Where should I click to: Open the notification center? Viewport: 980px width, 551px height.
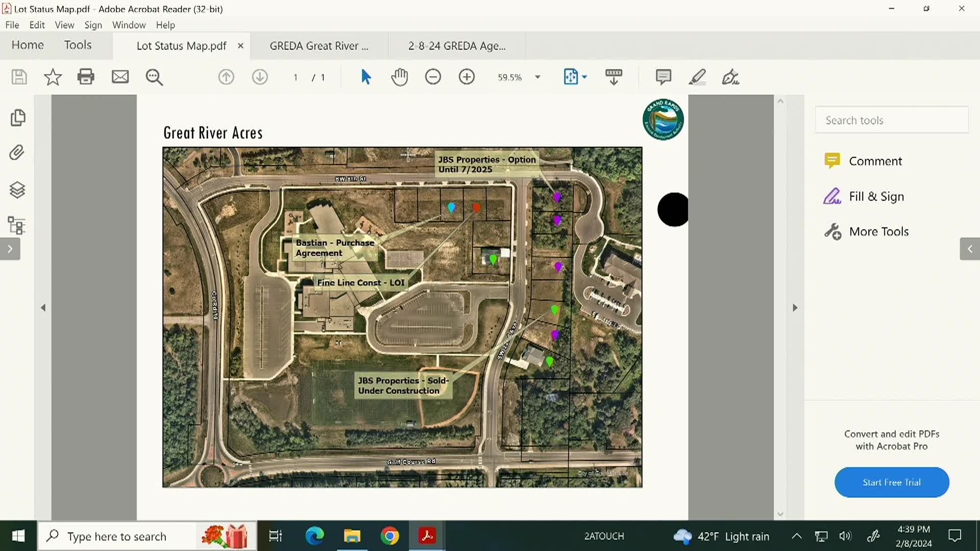[954, 536]
